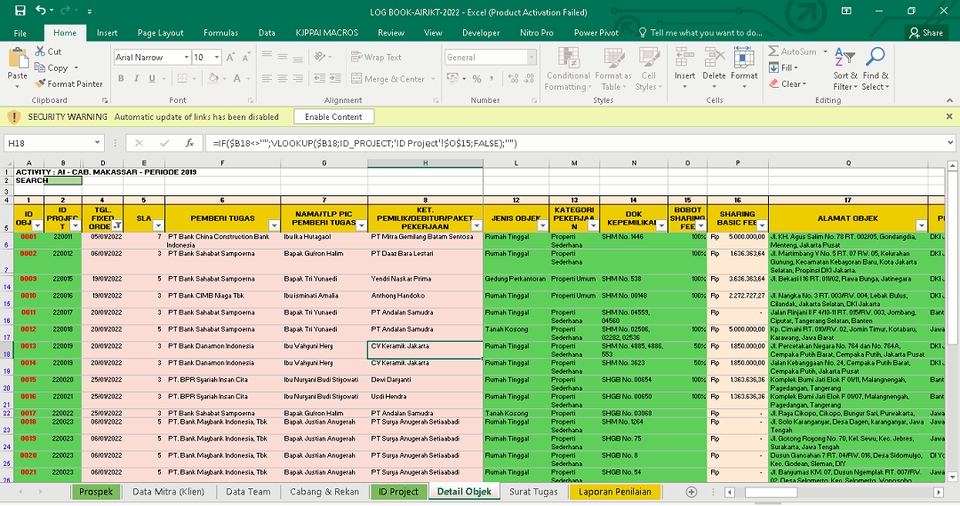
Task: Click the Sort & Filter icon
Action: [845, 58]
